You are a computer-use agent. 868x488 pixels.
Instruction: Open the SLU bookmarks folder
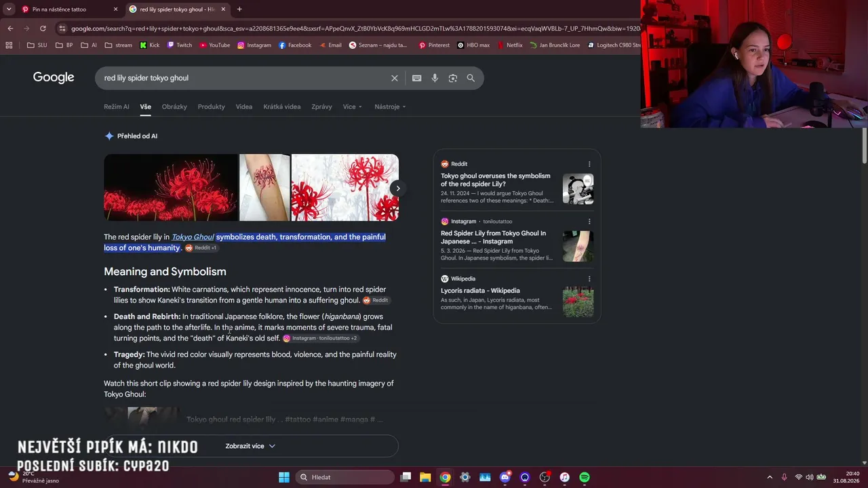(x=37, y=45)
